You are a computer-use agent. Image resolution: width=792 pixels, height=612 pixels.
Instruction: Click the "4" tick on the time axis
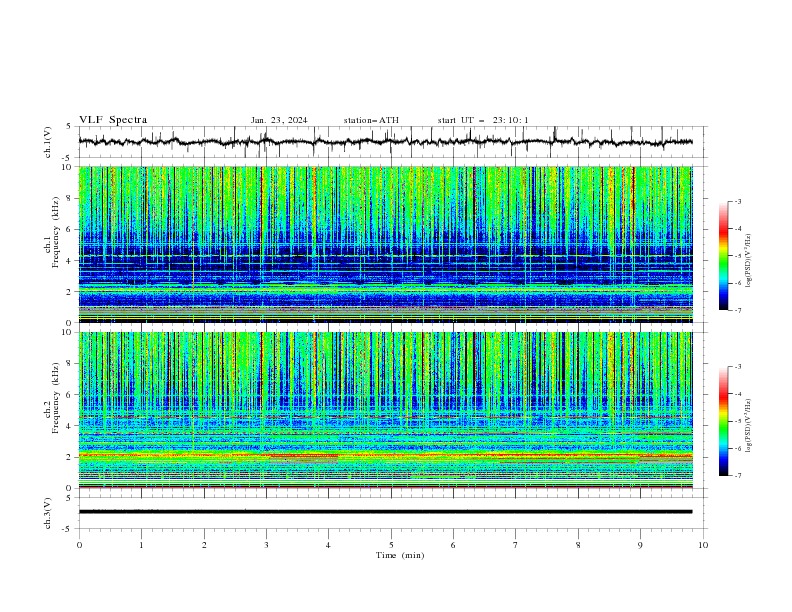328,545
